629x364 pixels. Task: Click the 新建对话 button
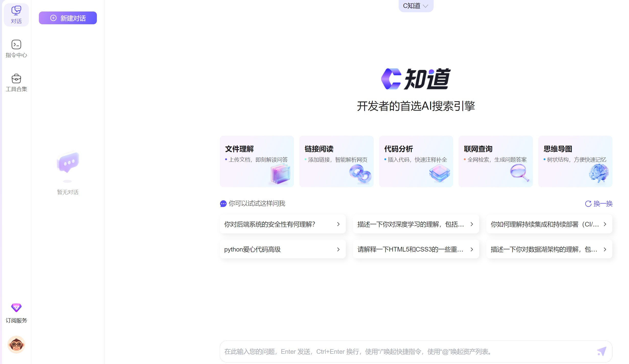pos(67,18)
